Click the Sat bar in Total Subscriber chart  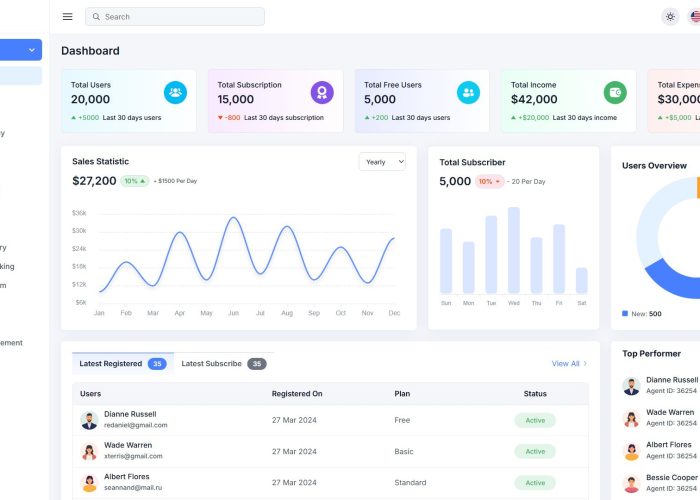click(x=581, y=280)
